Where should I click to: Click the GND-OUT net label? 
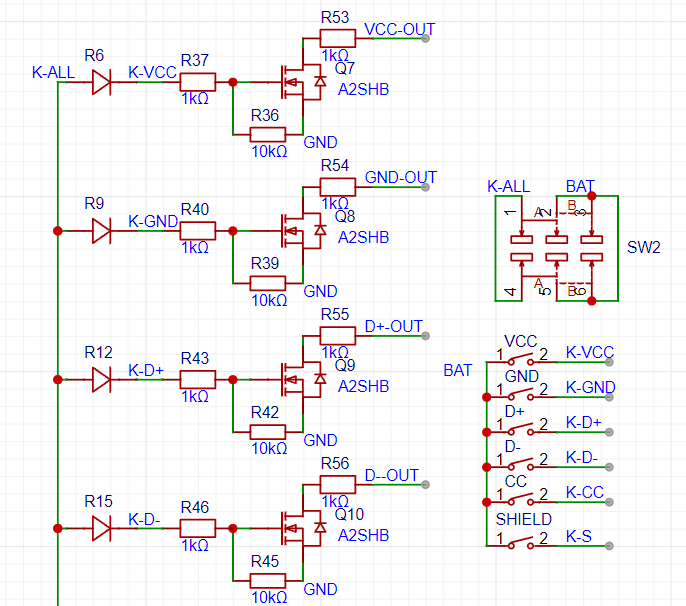[x=401, y=177]
